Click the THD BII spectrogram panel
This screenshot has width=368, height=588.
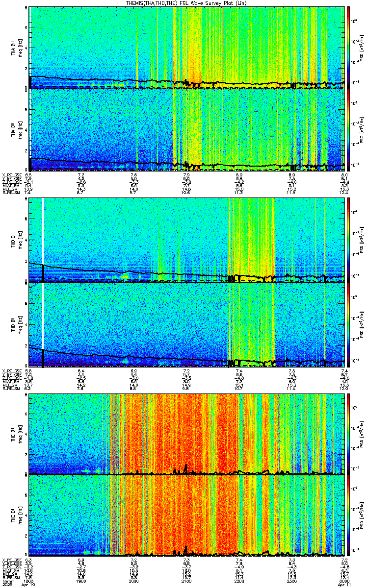pos(186,325)
